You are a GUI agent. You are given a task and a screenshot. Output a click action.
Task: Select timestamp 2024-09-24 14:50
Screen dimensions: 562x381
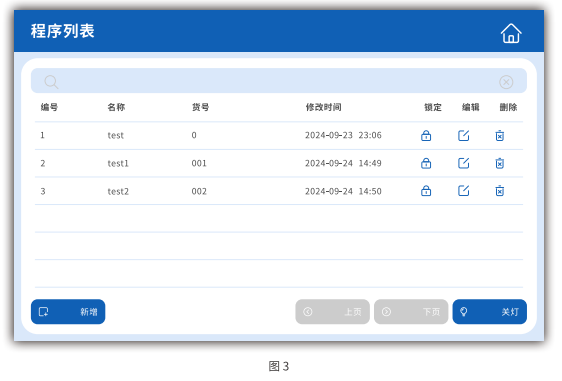[x=343, y=191]
